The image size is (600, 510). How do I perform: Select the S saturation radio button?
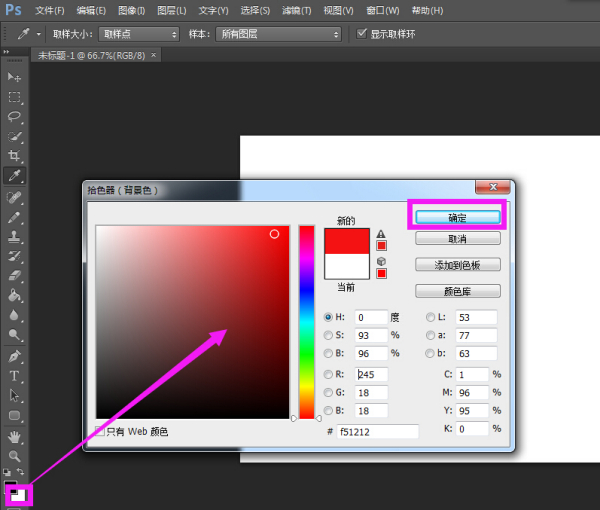pyautogui.click(x=328, y=335)
